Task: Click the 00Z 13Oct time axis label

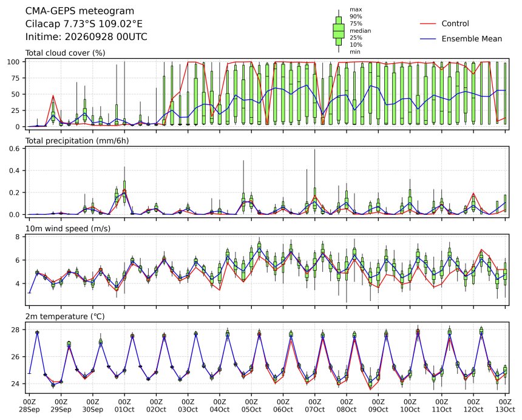Action: [505, 405]
